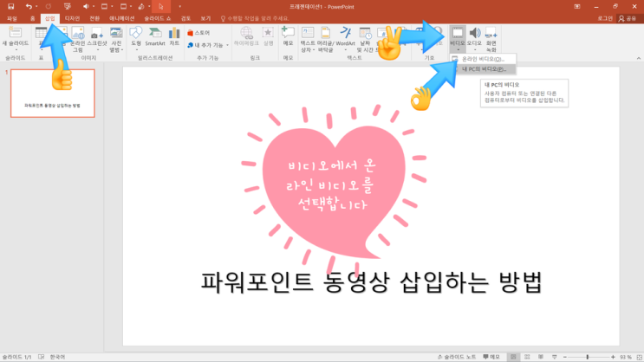Open 내 추가 기능 (My Add-ins) dropdown
The height and width of the screenshot is (362, 644).
click(x=208, y=45)
